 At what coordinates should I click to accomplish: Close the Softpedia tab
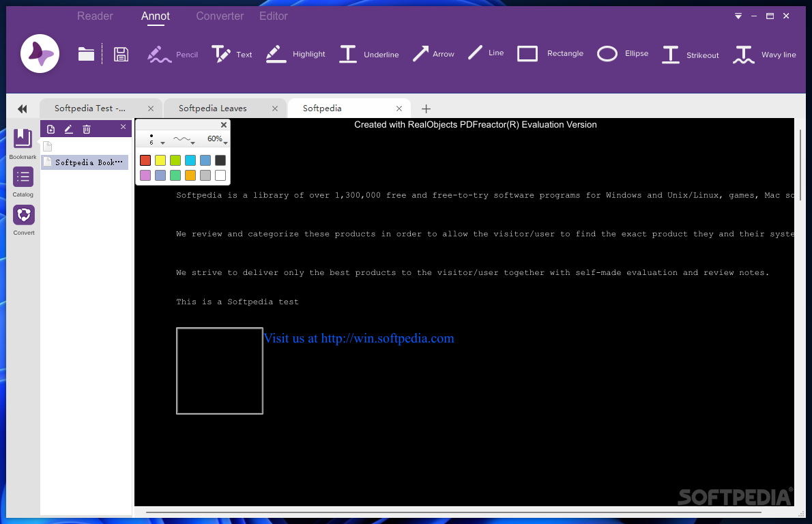click(x=399, y=108)
